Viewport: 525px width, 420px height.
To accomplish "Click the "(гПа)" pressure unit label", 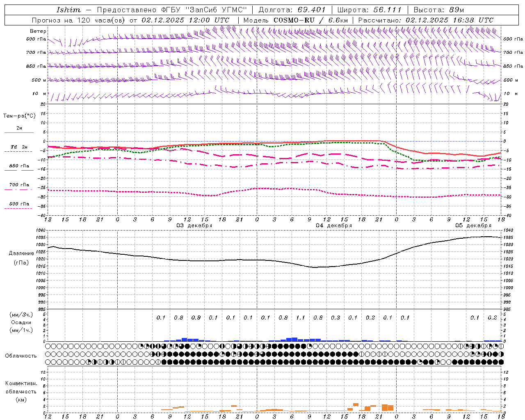I will tap(21, 262).
